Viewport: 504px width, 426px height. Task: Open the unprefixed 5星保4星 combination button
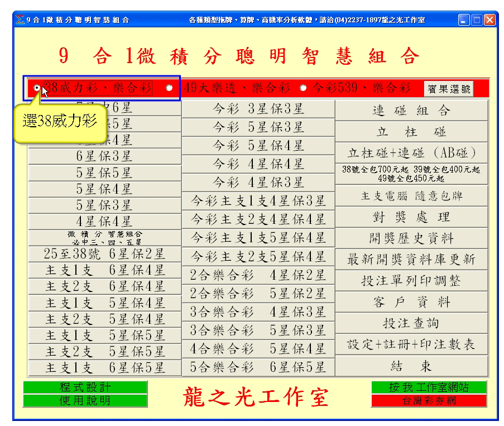(x=105, y=189)
